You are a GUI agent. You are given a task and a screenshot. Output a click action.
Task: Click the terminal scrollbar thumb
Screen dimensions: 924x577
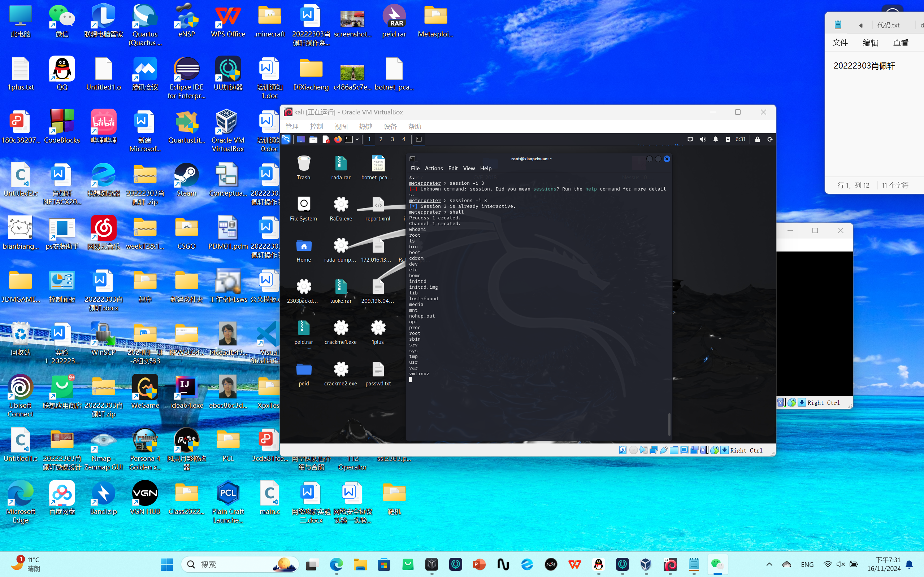669,424
